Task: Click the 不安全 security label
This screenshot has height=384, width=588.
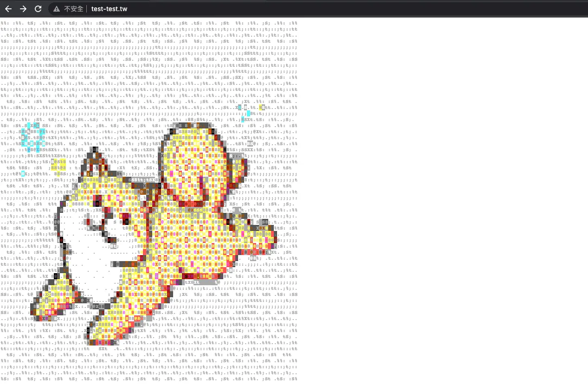Action: coord(74,9)
